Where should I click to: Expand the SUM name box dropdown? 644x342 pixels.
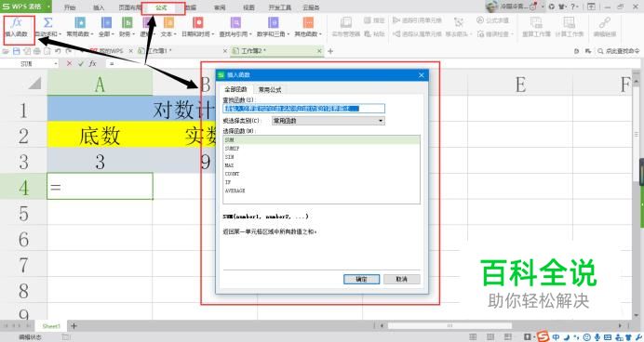[x=56, y=64]
